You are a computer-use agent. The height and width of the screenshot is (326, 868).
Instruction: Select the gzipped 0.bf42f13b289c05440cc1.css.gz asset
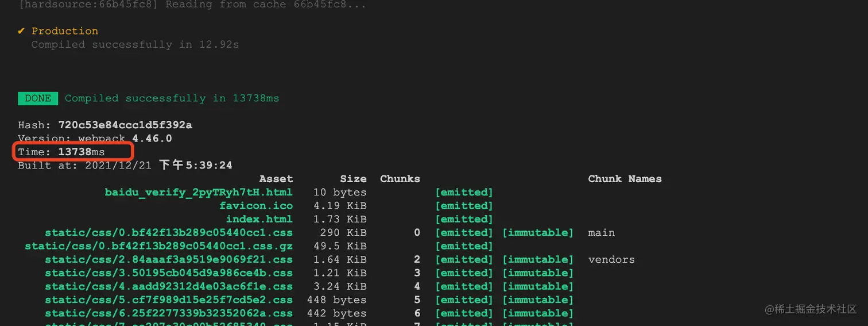158,246
